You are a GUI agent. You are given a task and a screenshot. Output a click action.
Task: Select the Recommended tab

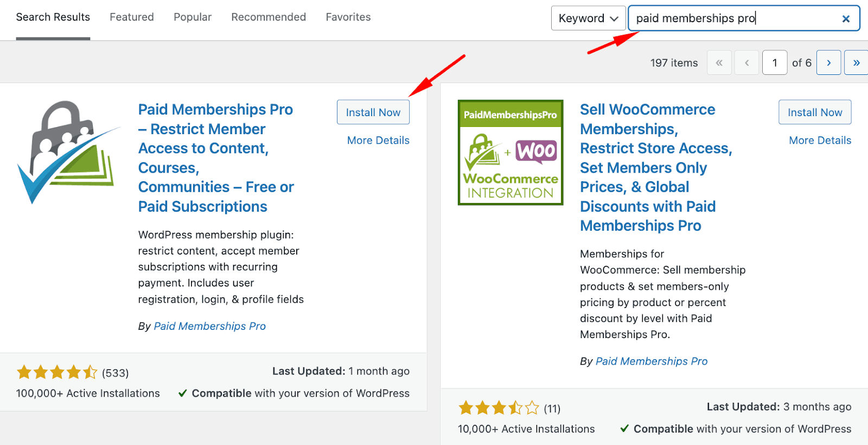pyautogui.click(x=269, y=17)
